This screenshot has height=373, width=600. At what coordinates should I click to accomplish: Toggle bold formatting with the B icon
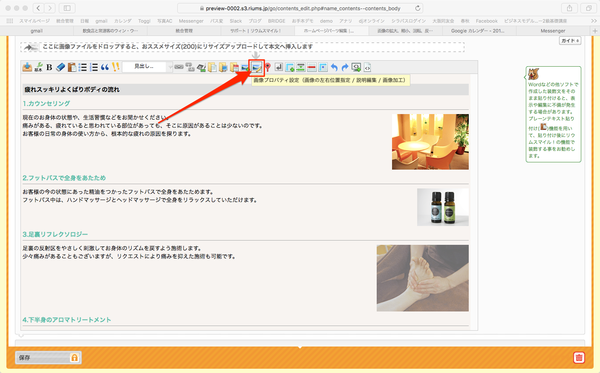[49, 67]
